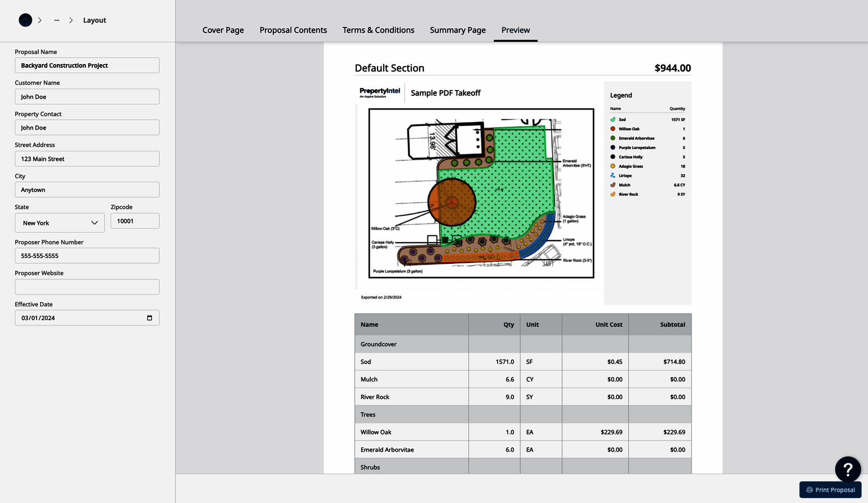This screenshot has height=503, width=868.
Task: Click the dark circular home icon
Action: click(25, 20)
